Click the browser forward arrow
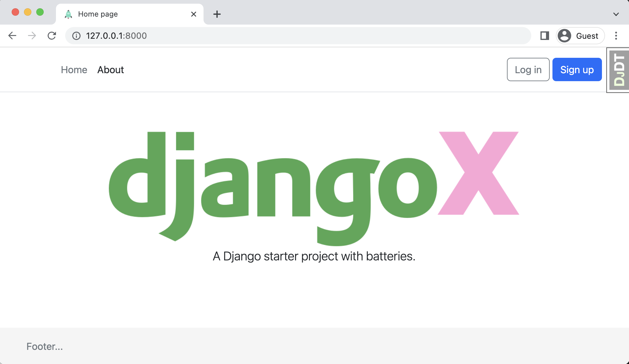 coord(32,36)
